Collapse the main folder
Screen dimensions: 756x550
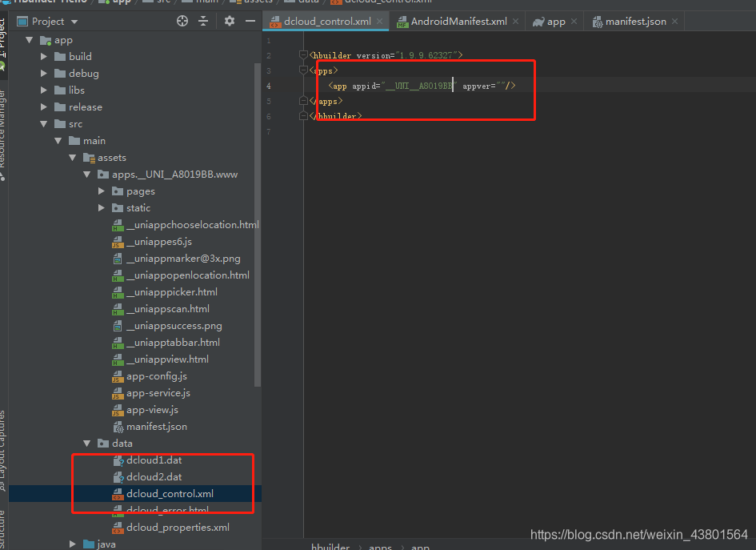pos(58,141)
